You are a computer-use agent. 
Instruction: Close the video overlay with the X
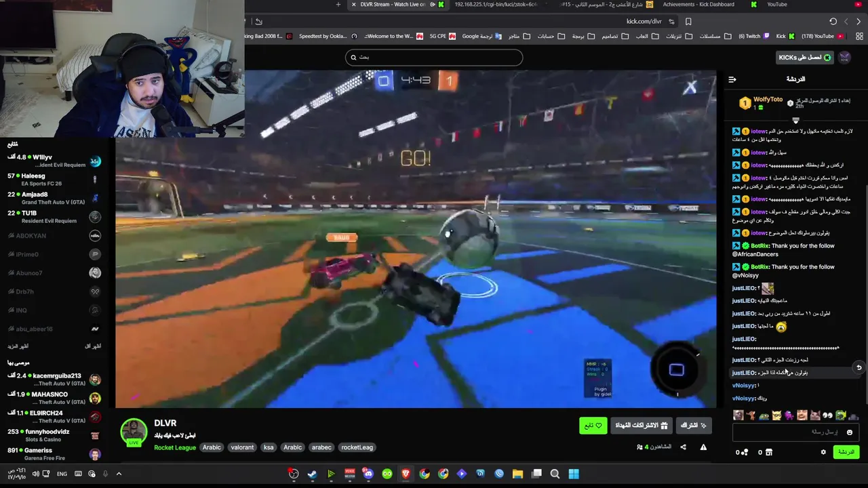pos(690,87)
